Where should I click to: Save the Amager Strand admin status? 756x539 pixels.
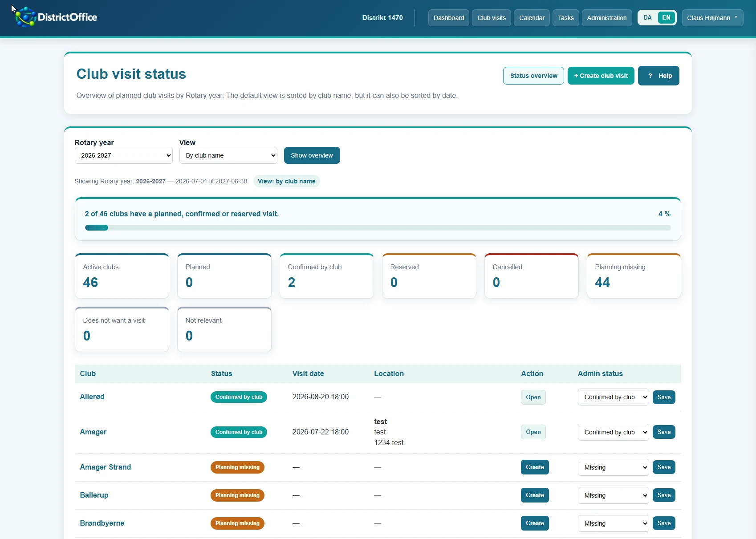(664, 467)
